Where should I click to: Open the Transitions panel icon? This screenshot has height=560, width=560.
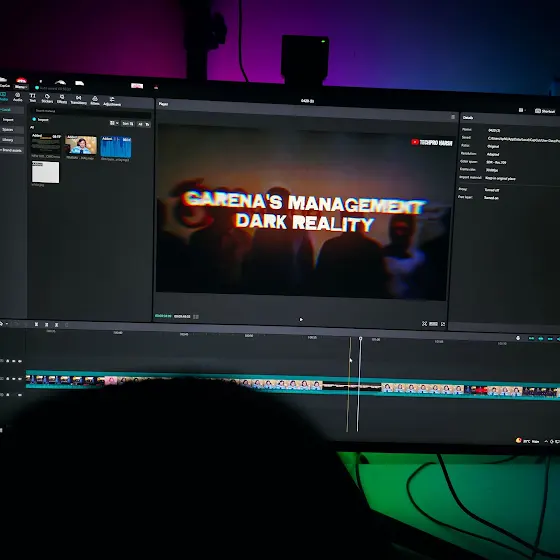pyautogui.click(x=79, y=100)
